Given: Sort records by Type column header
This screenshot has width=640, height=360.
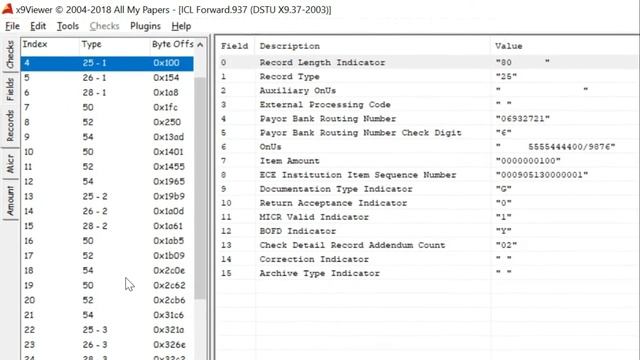Looking at the screenshot, I should point(114,44).
